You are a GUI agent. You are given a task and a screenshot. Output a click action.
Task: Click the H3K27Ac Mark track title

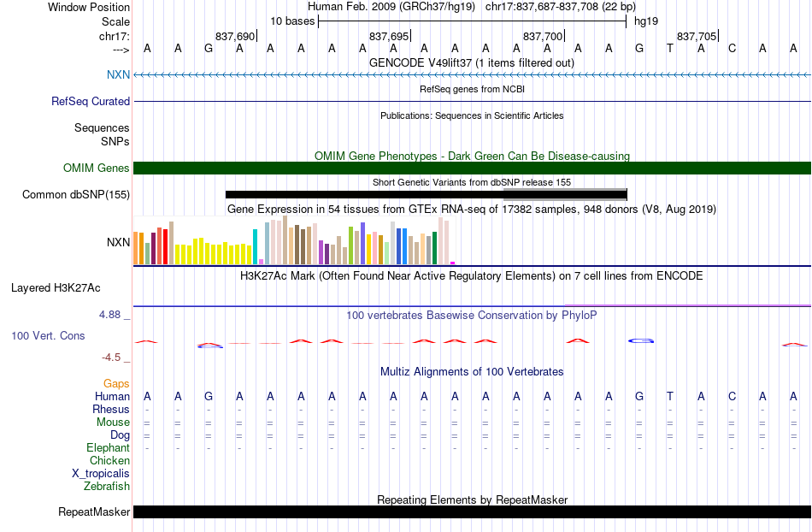click(472, 275)
